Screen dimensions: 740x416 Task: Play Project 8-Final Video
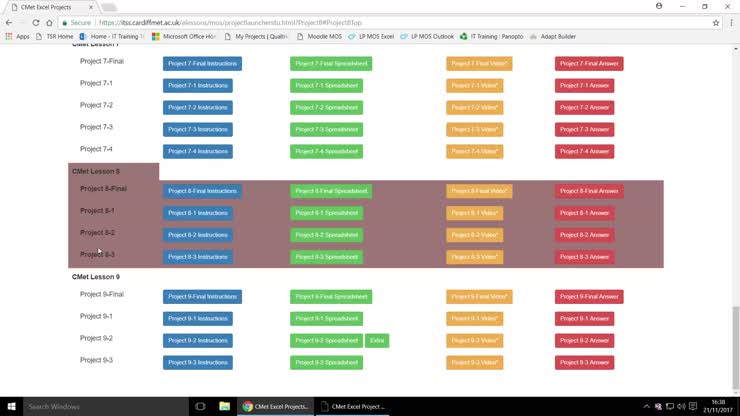[x=479, y=191]
